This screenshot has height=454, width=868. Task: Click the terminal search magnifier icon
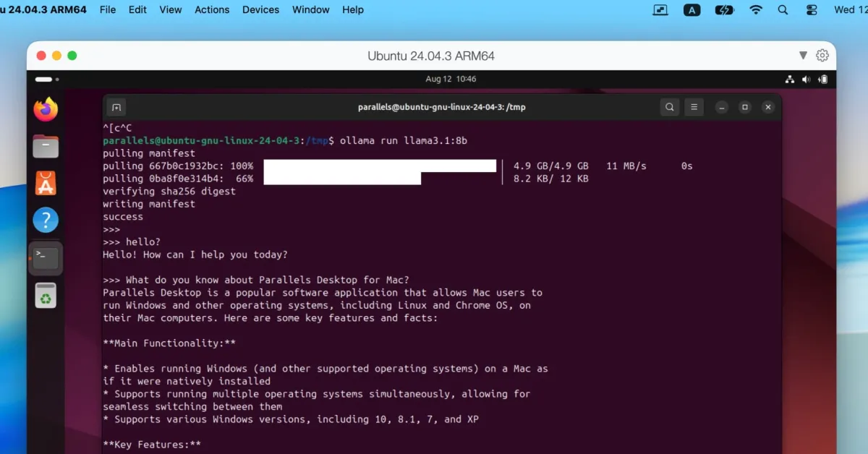tap(670, 107)
